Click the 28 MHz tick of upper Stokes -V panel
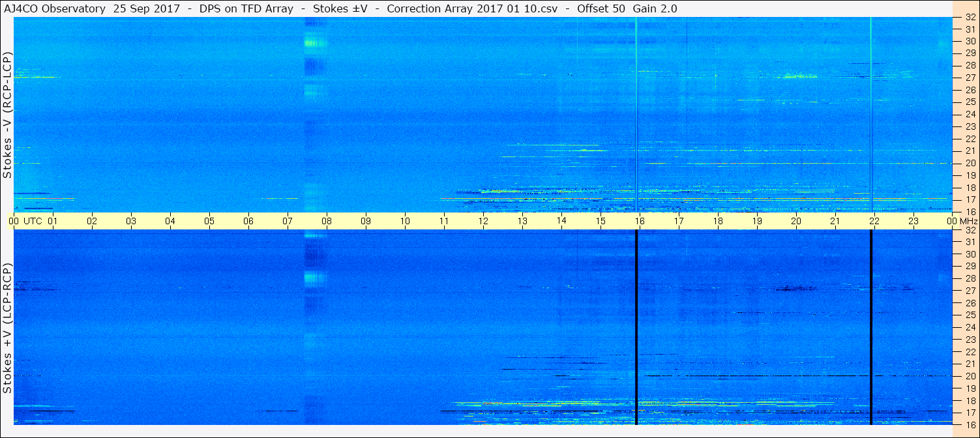Image resolution: width=980 pixels, height=438 pixels. tap(970, 65)
